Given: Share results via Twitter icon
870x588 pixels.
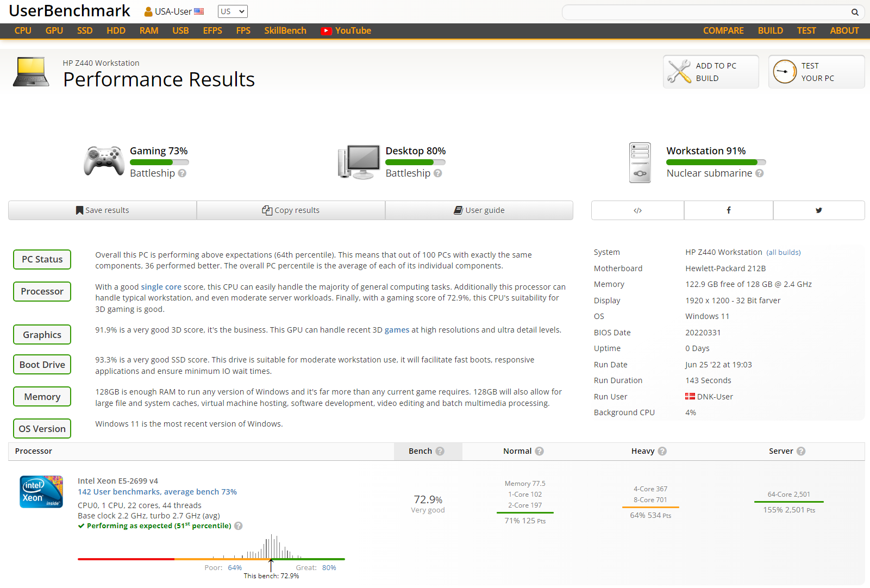Looking at the screenshot, I should point(818,210).
